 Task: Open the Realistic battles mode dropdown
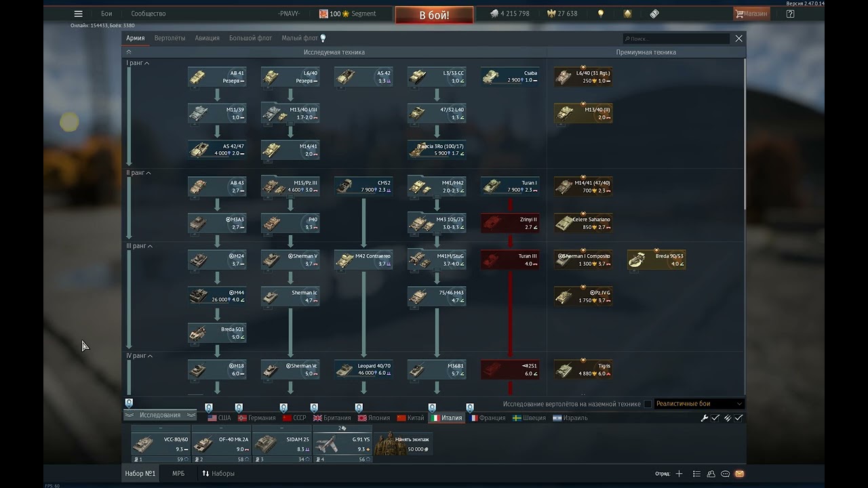(x=698, y=404)
